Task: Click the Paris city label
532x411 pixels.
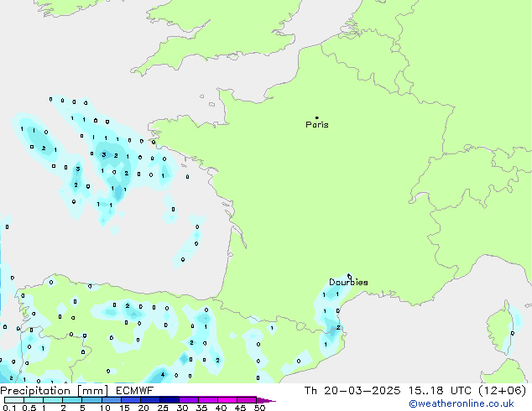Action: click(x=317, y=125)
